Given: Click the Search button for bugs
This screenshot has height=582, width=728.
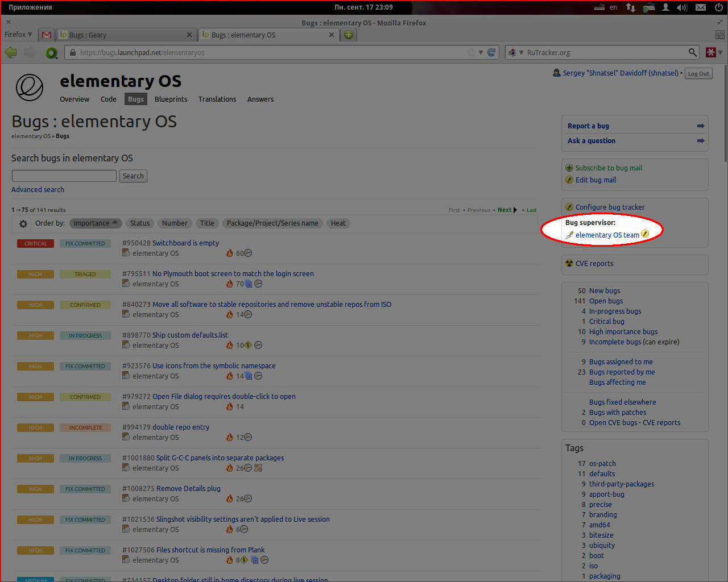Looking at the screenshot, I should click(133, 176).
